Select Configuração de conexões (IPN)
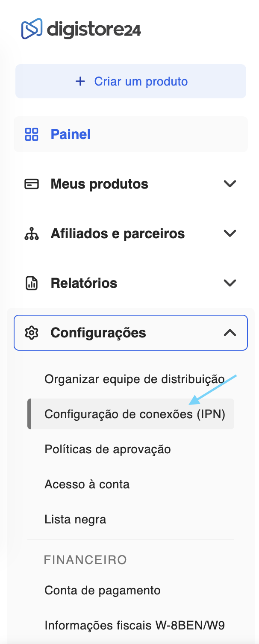 (135, 414)
